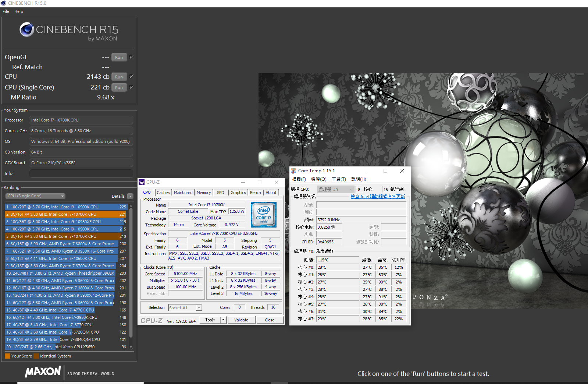Select ranking row 1 Intel Core i9-10900K

coord(66,207)
